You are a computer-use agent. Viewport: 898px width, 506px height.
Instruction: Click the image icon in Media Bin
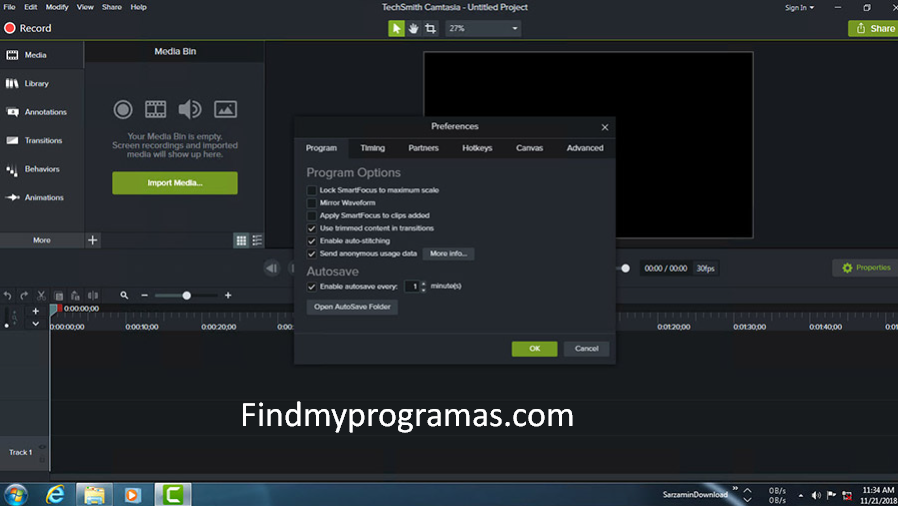[x=225, y=109]
